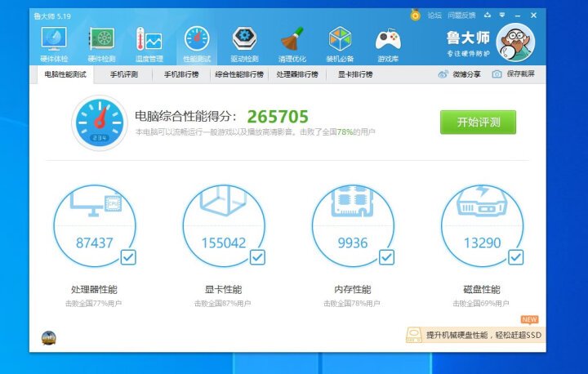Click the disk score 13290
The height and width of the screenshot is (374, 588).
coord(483,243)
